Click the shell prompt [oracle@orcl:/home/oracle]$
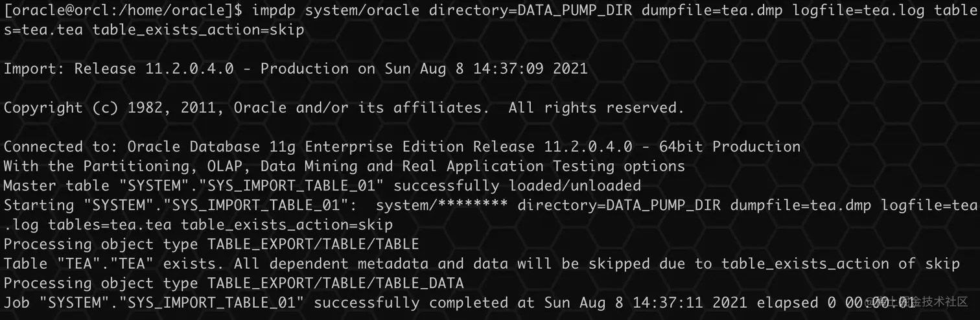The image size is (980, 320). [123, 10]
